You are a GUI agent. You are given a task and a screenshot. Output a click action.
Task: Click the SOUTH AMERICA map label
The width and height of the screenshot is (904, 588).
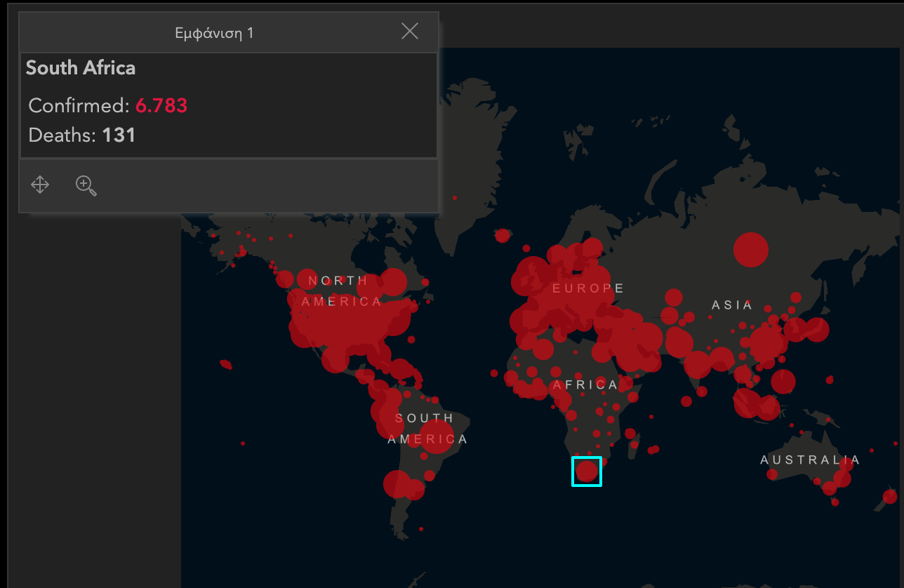pos(427,429)
